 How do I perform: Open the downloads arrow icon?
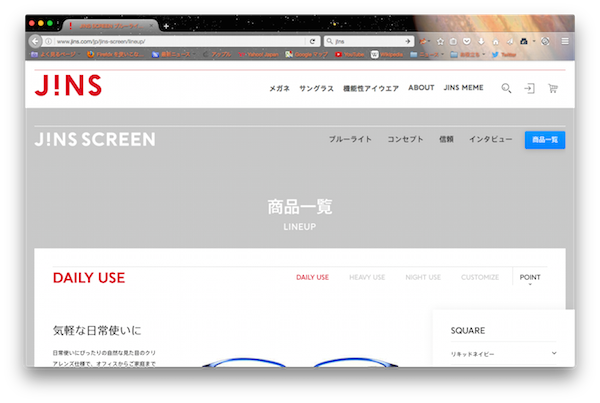[481, 41]
